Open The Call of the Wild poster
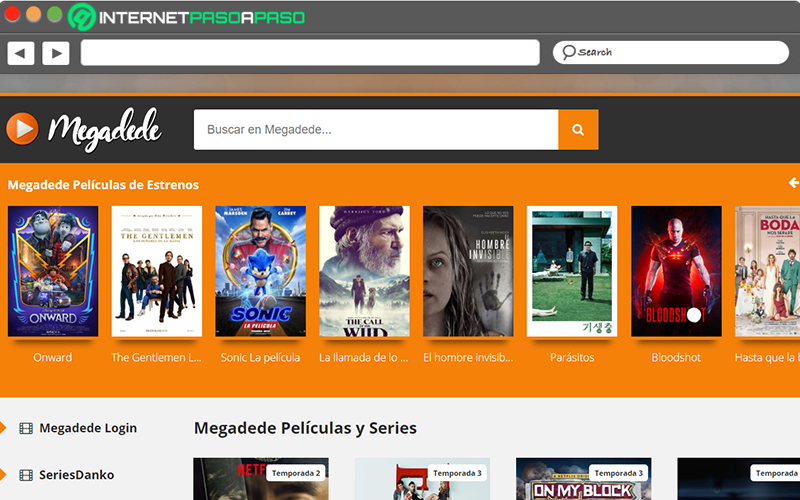This screenshot has height=500, width=800. click(x=364, y=271)
